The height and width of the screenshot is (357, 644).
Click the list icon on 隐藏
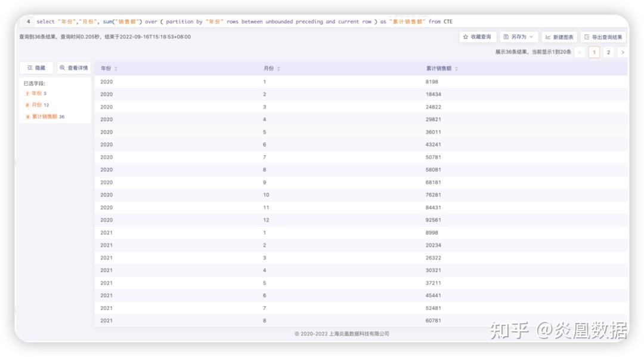30,68
